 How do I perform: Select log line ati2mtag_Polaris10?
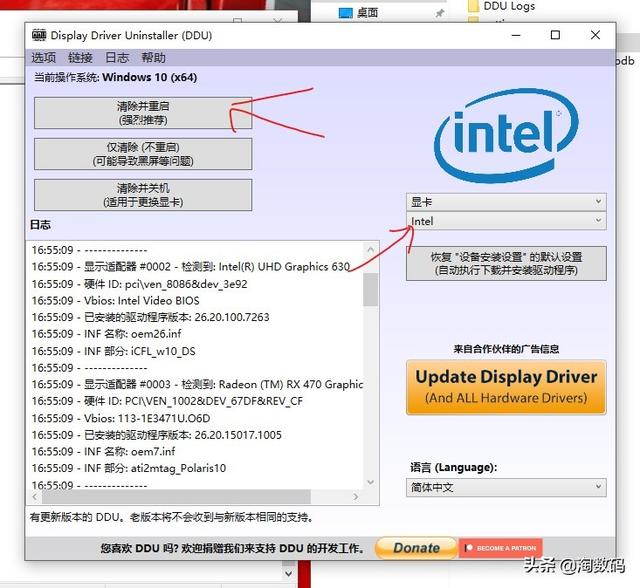point(129,468)
